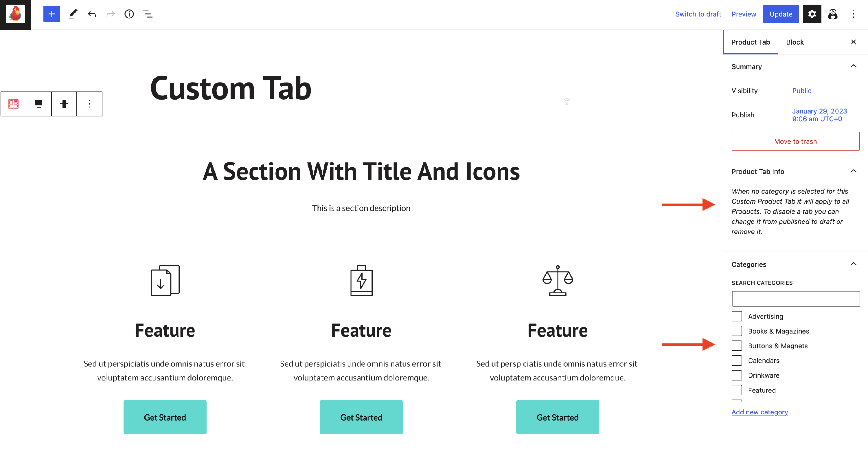The image size is (868, 454).
Task: Toggle the settings gear sidebar
Action: (x=812, y=14)
